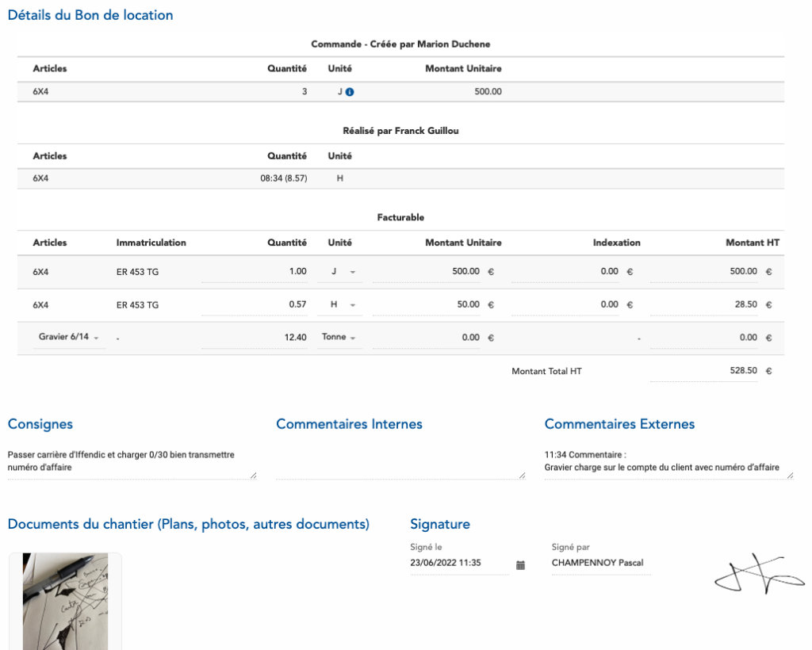Expand the Tonne unit dropdown
The height and width of the screenshot is (650, 812).
point(339,338)
